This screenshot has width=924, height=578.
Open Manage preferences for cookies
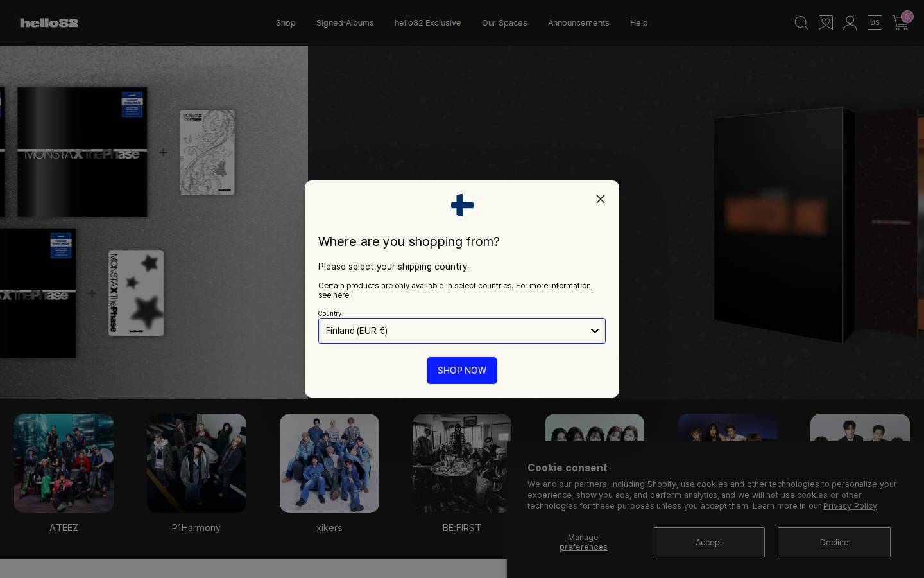[583, 542]
